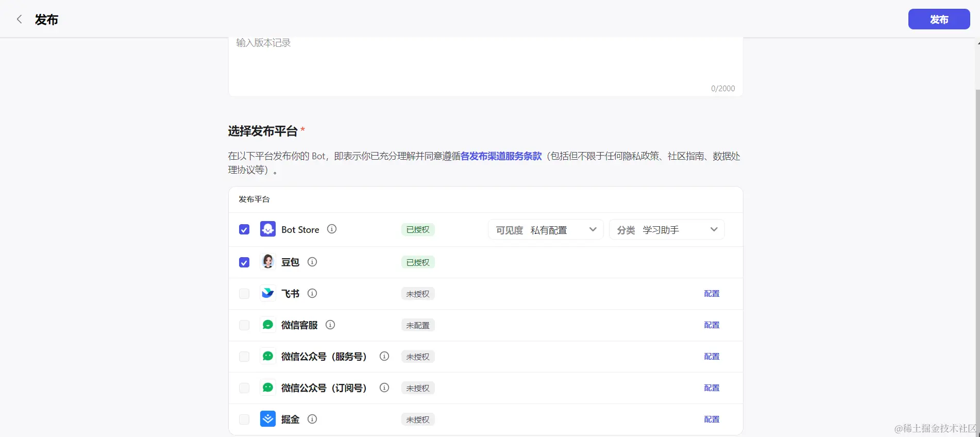This screenshot has width=980, height=437.
Task: Click 已授权 tag on 豆包 row
Action: (x=418, y=262)
